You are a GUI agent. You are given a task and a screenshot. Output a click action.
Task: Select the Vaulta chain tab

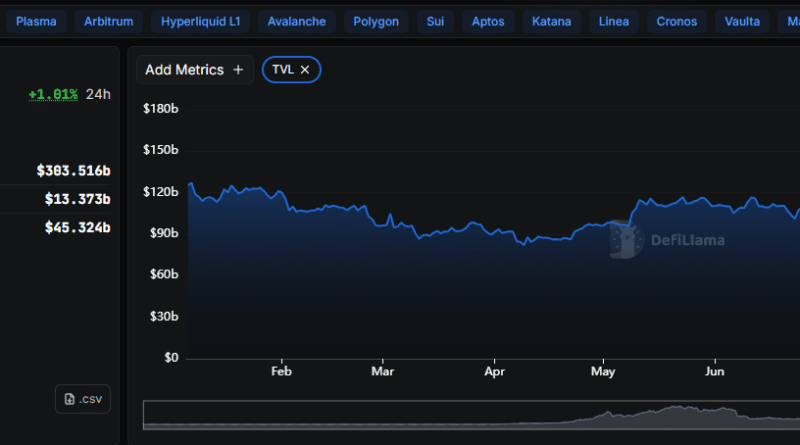tap(742, 21)
